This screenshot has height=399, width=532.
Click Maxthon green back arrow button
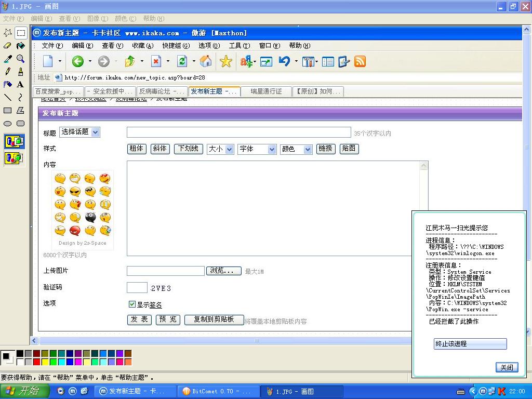tap(78, 61)
